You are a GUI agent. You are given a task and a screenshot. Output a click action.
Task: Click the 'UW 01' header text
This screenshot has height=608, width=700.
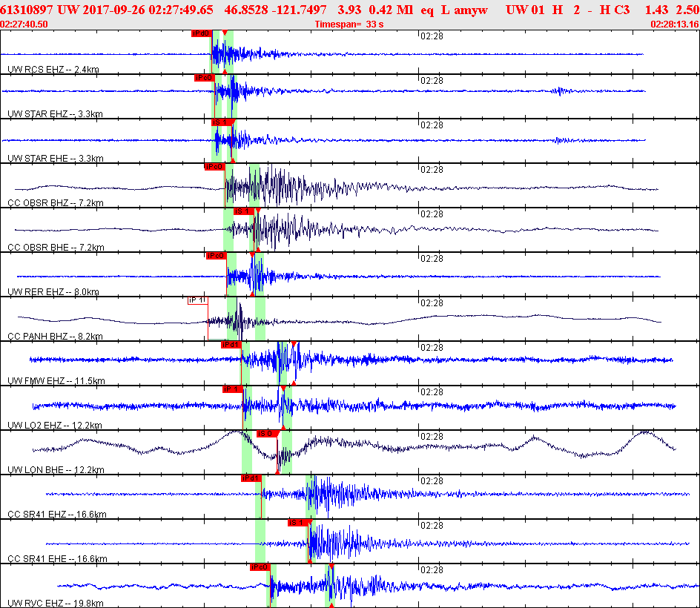[525, 10]
